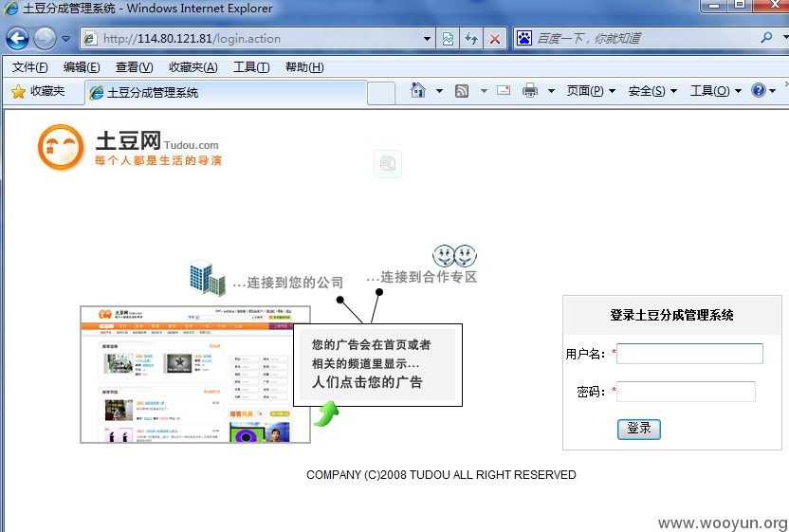Click the 登录土豆分成管理系统 heading
789x532 pixels.
671,315
